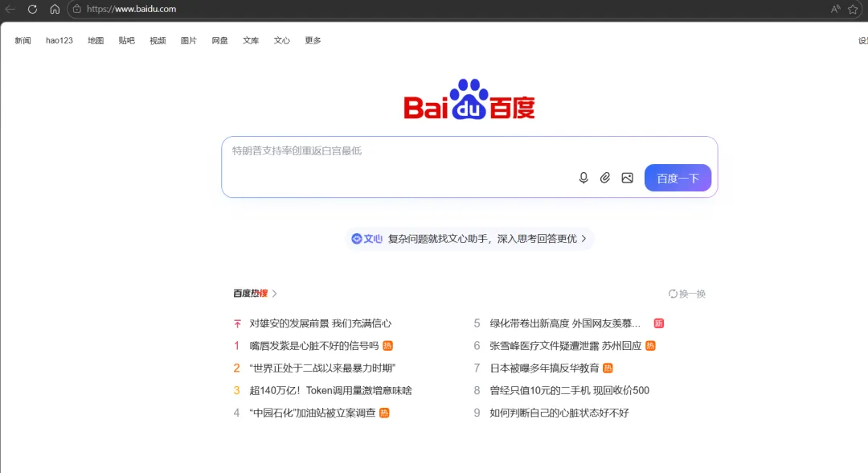
Task: Open the 复杂问题就找文心助手 banner text
Action: tap(482, 239)
